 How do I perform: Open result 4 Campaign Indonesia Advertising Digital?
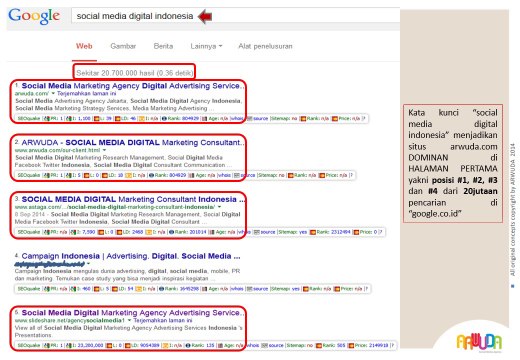click(131, 256)
